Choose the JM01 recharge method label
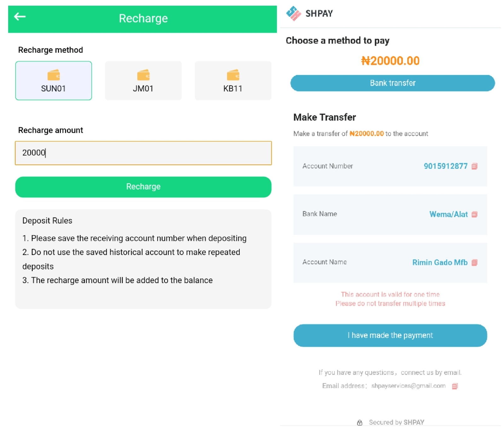The width and height of the screenshot is (504, 431). pyautogui.click(x=143, y=89)
